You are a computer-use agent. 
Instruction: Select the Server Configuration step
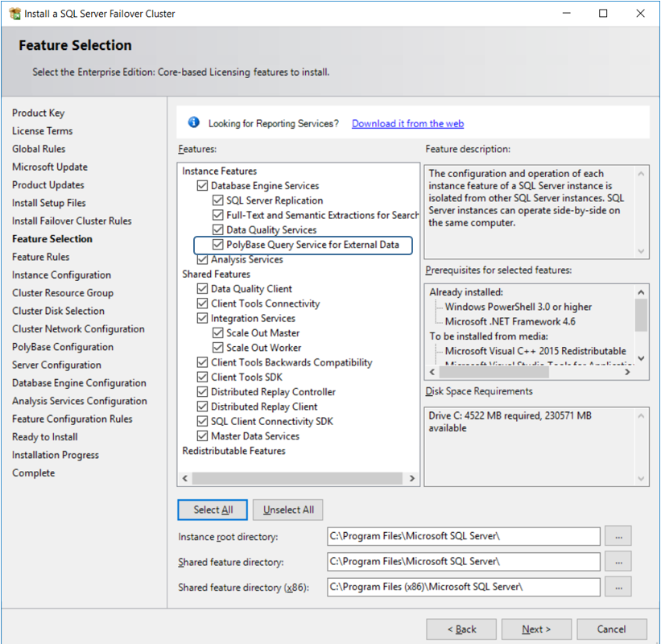pos(56,365)
